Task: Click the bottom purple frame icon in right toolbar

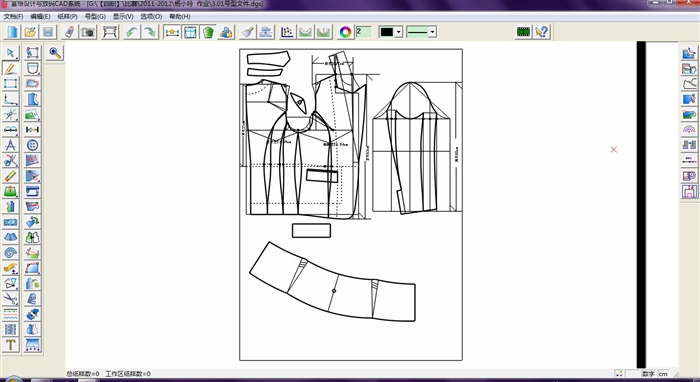Action: [689, 191]
